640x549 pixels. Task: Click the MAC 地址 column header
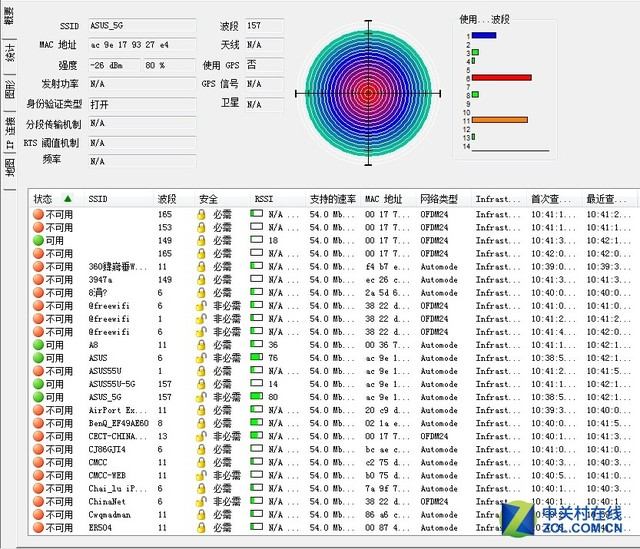point(388,199)
